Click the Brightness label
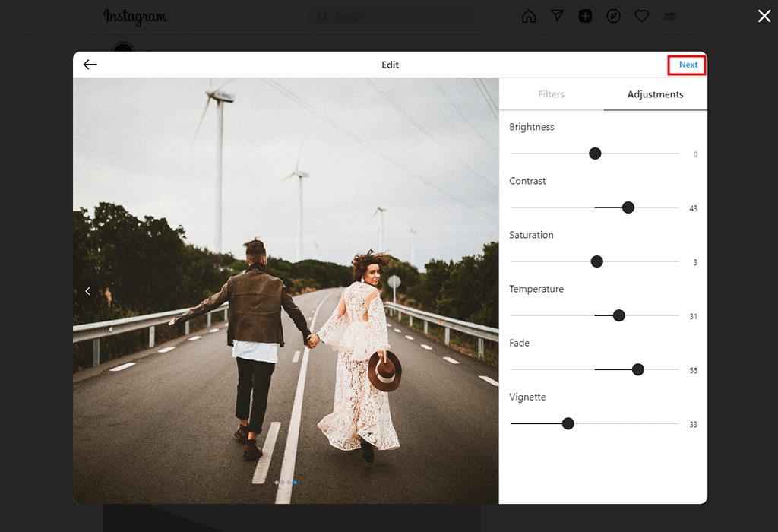The width and height of the screenshot is (778, 532). 531,127
